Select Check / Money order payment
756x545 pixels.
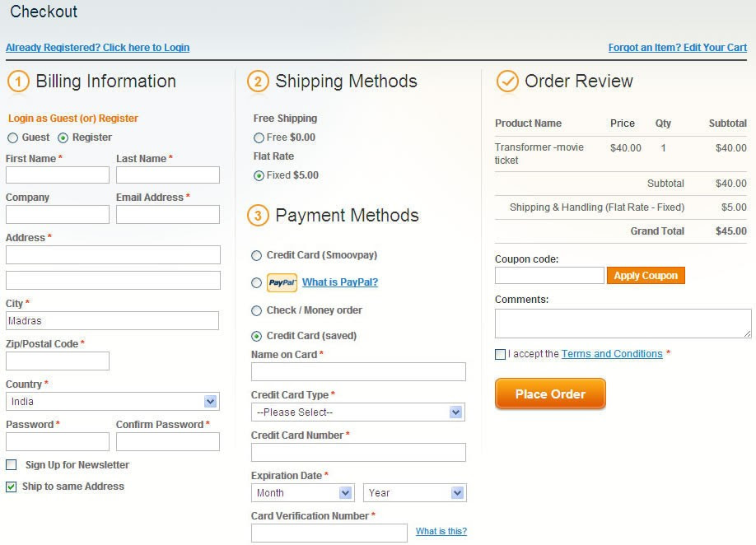(256, 311)
